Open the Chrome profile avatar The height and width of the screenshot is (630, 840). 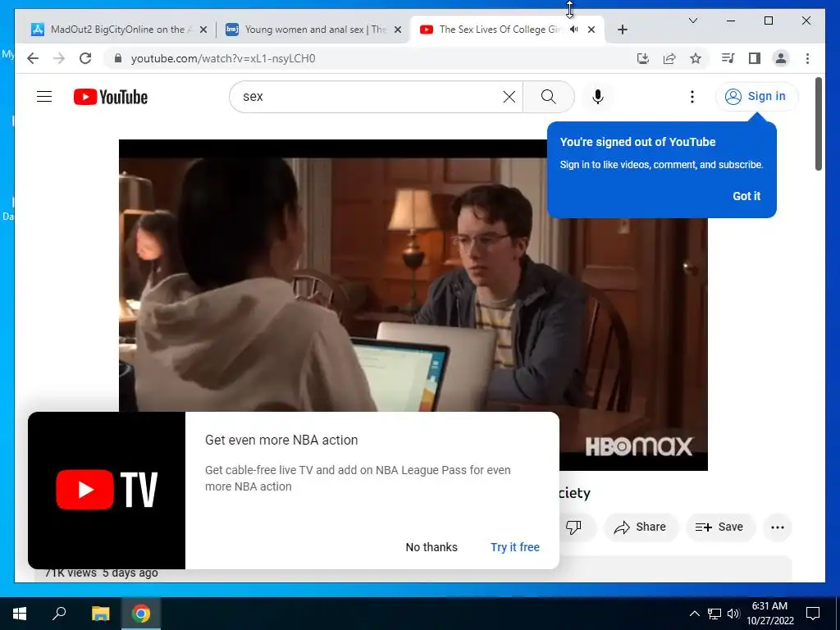tap(781, 58)
